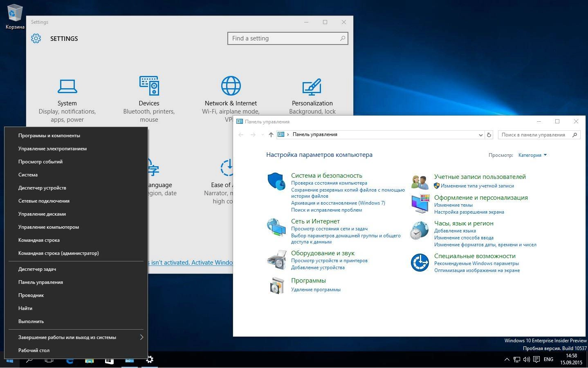The width and height of the screenshot is (588, 368).
Task: Open the Категория view dropdown
Action: click(x=532, y=155)
